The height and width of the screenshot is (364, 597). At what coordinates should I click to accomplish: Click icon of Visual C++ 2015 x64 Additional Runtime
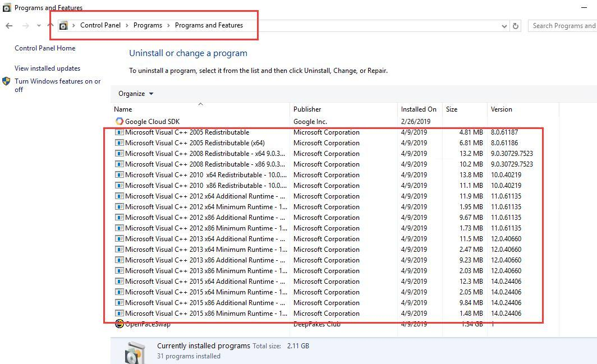pyautogui.click(x=119, y=282)
